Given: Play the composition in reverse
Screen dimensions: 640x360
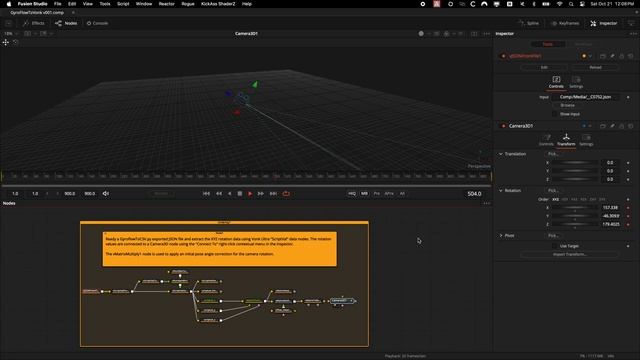Looking at the screenshot, I should pos(229,193).
